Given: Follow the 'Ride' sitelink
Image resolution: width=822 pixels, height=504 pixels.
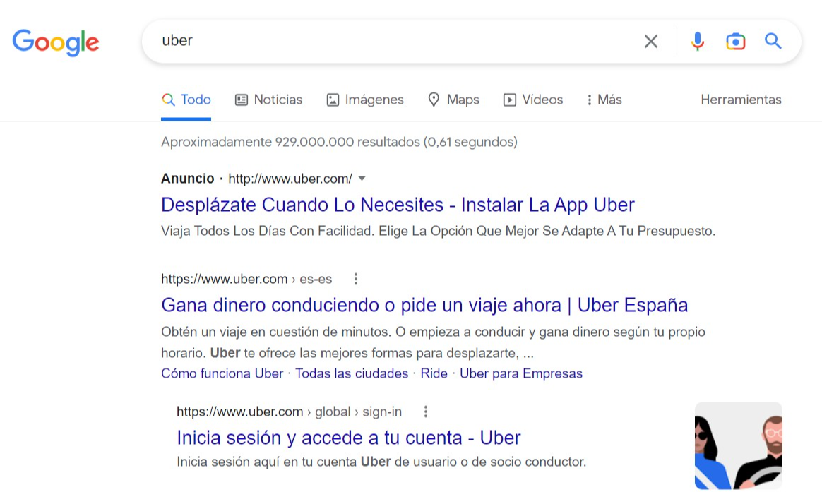Looking at the screenshot, I should click(434, 373).
